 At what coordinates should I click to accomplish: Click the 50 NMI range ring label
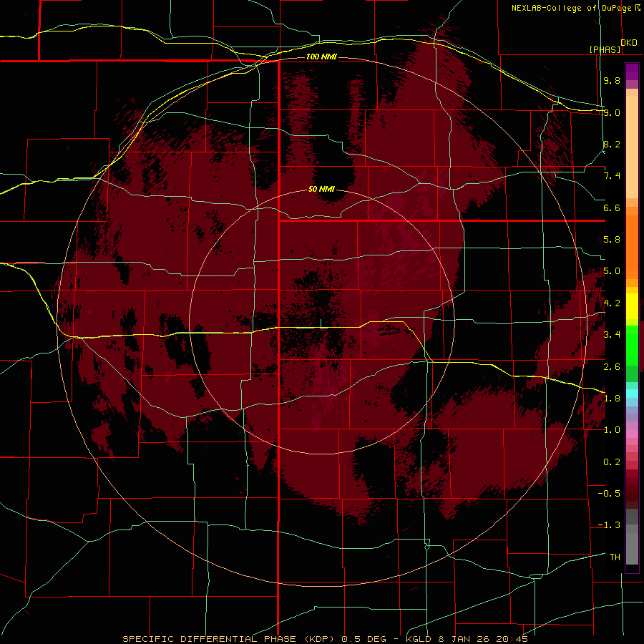(x=321, y=189)
